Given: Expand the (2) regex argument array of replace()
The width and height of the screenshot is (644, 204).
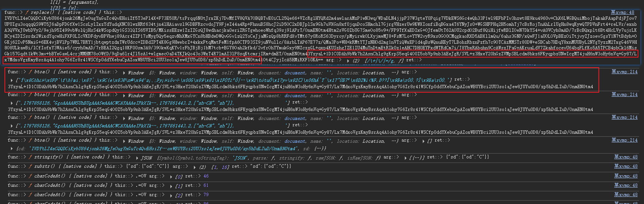Looking at the screenshot, I should coord(348,61).
